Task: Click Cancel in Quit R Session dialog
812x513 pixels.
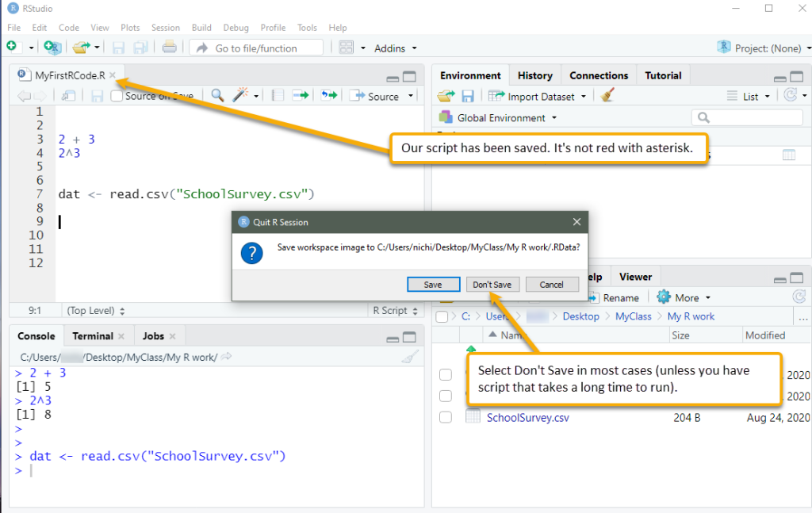Action: pos(552,284)
